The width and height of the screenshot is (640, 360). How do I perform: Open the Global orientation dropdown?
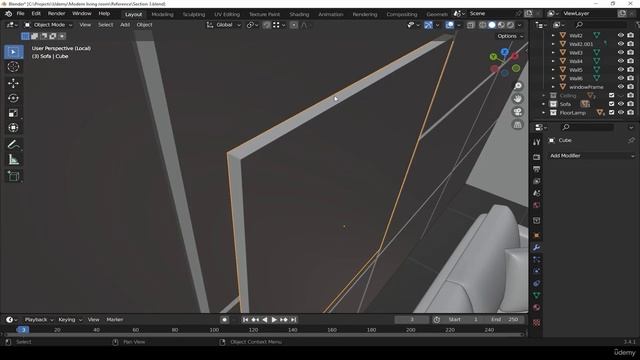[x=224, y=25]
